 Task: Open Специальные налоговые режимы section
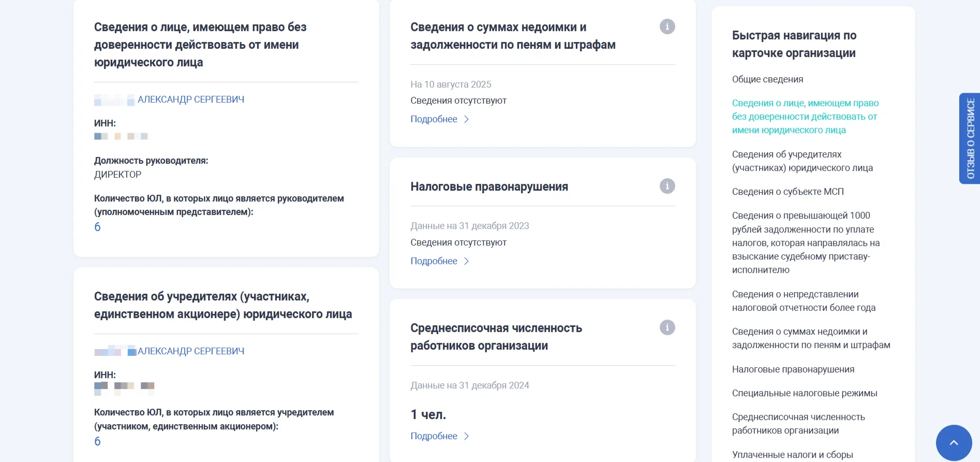coord(803,393)
